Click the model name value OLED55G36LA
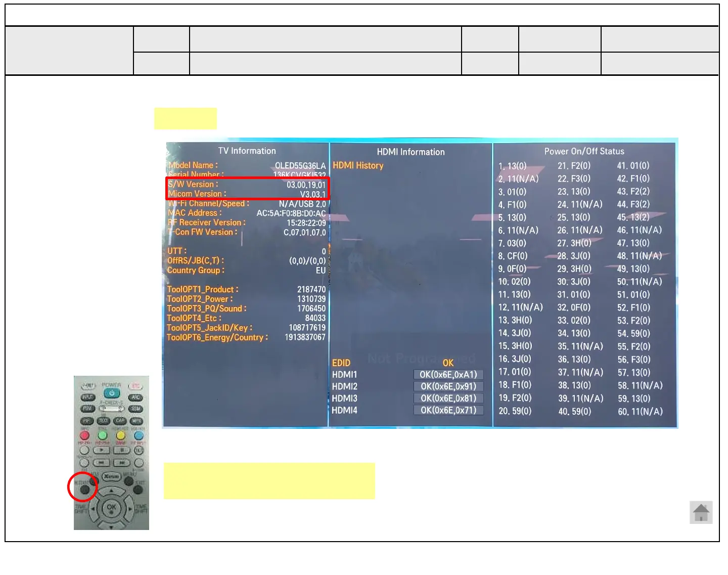 [300, 166]
